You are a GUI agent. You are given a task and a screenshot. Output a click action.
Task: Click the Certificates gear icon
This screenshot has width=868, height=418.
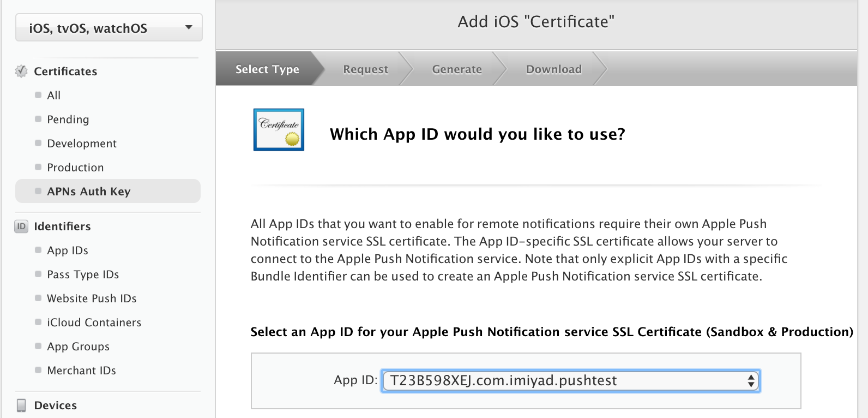pyautogui.click(x=21, y=71)
